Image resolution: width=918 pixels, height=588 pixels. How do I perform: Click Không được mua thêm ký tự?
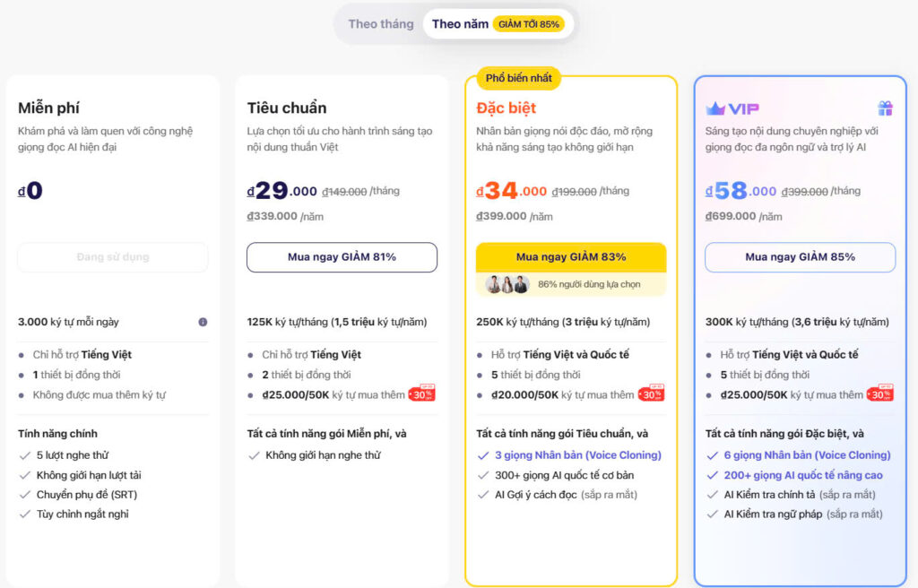(x=99, y=394)
